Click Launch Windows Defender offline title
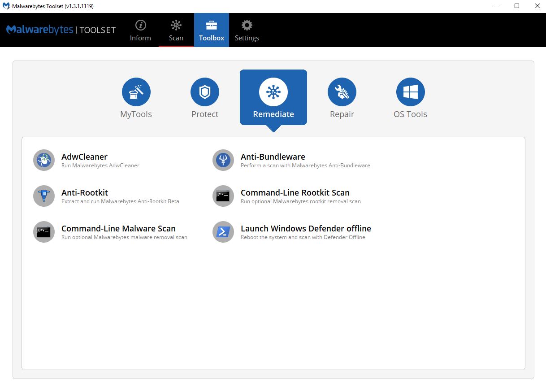Image resolution: width=546 pixels, height=392 pixels. coord(306,228)
